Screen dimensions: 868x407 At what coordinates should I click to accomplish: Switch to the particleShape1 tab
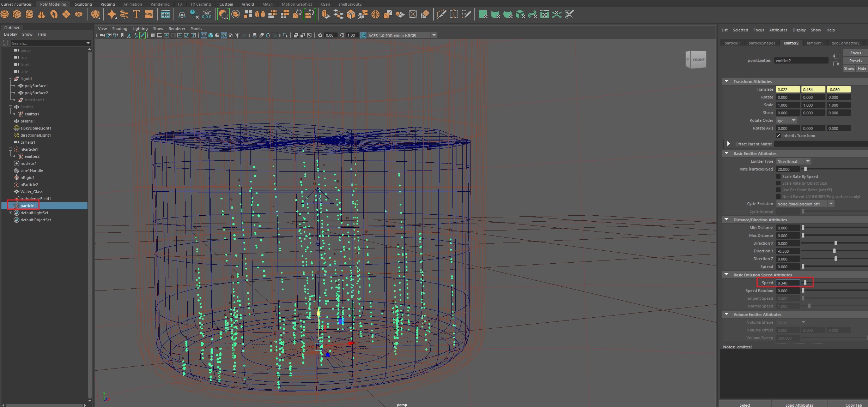click(761, 43)
